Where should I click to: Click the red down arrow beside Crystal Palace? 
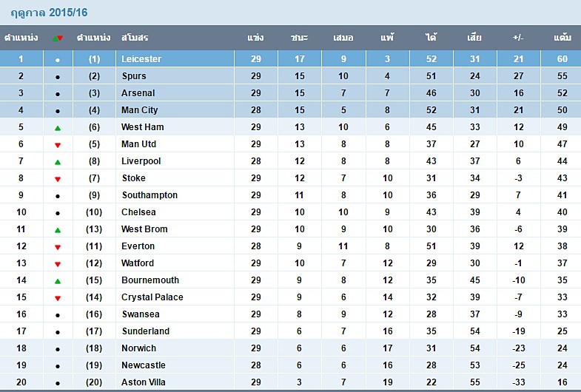(58, 298)
